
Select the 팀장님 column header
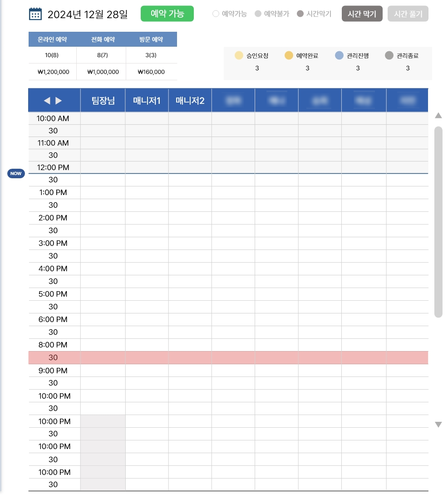103,101
